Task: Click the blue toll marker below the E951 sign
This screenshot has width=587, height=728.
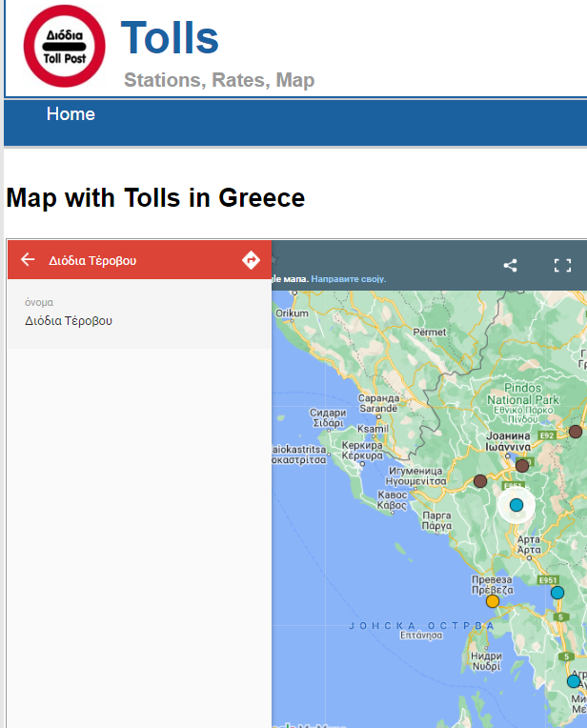Action: 557,593
